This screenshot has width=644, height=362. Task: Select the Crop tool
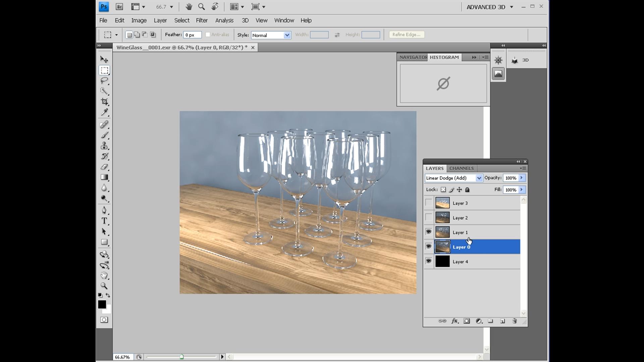(x=104, y=102)
